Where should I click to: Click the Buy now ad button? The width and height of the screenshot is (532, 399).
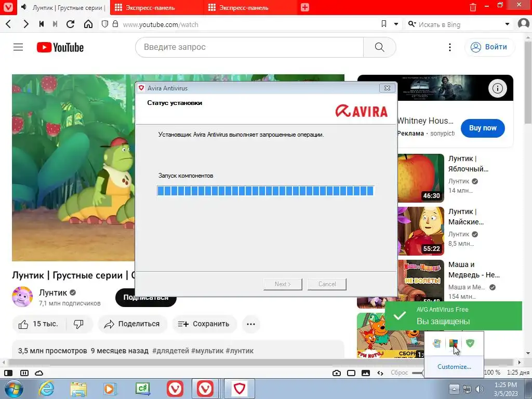(483, 128)
